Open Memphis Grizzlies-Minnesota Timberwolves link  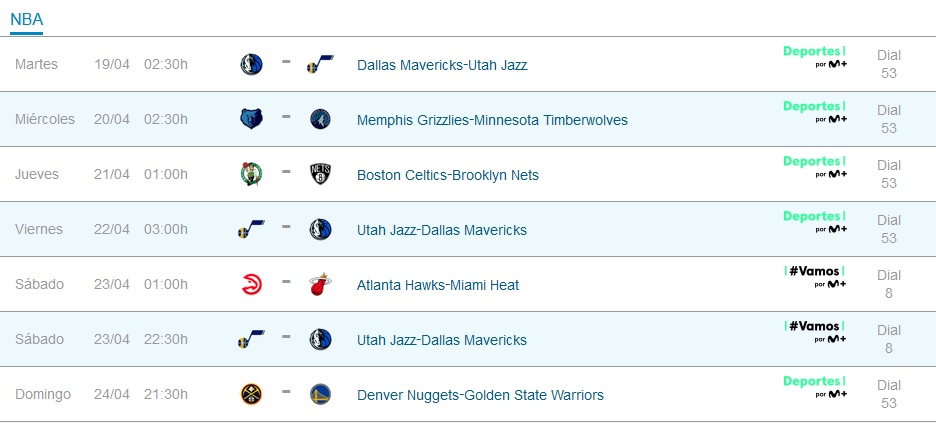point(492,120)
